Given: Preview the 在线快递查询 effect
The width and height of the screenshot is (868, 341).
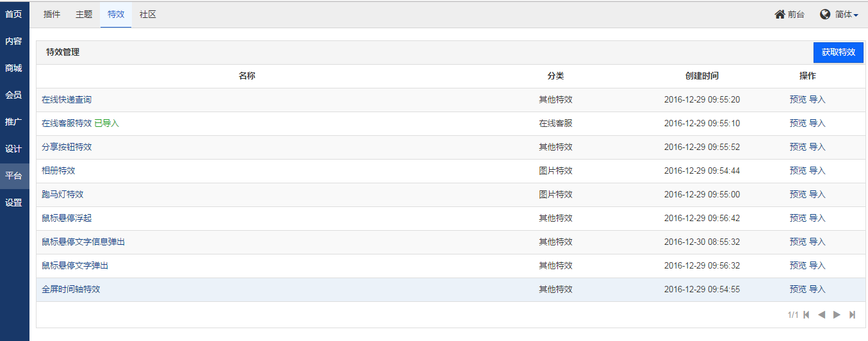Looking at the screenshot, I should click(x=798, y=99).
